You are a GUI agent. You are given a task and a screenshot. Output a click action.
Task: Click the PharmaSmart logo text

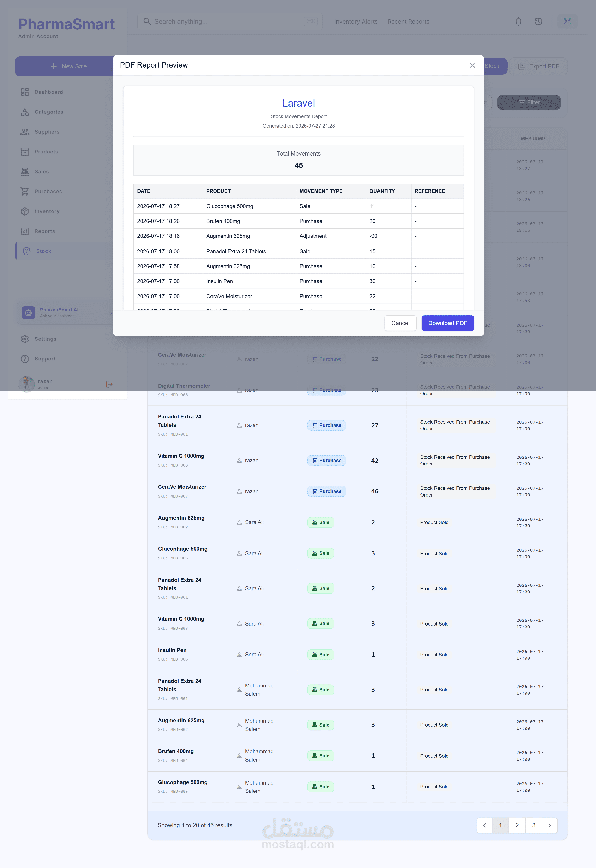tap(66, 24)
